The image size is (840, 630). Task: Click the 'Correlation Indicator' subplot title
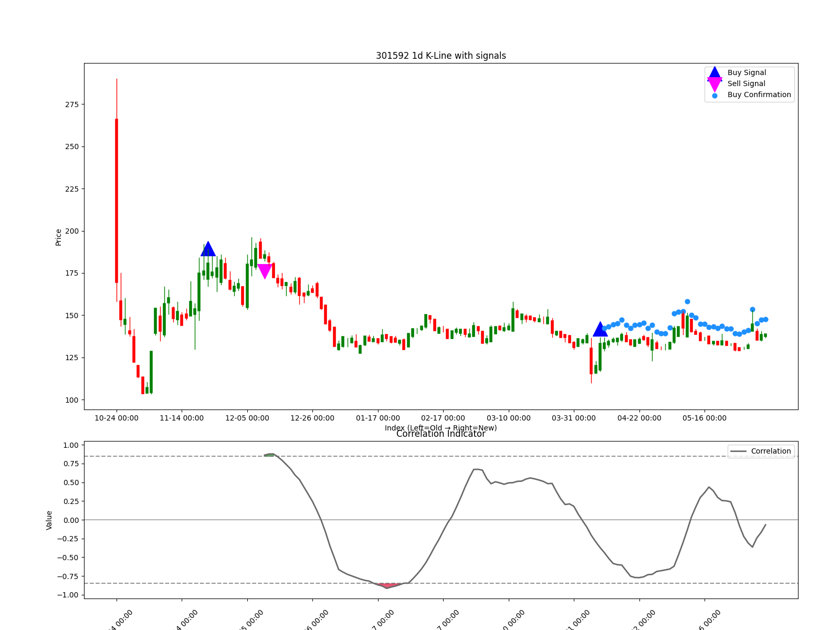(x=441, y=434)
